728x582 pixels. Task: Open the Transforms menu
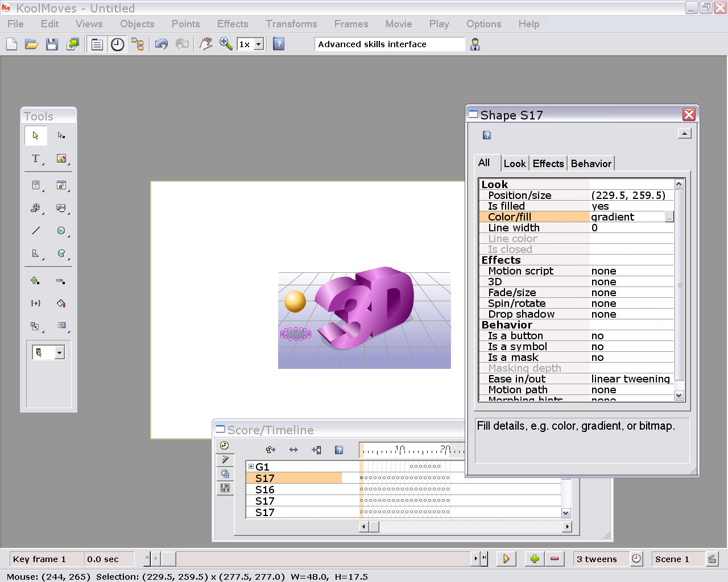291,24
